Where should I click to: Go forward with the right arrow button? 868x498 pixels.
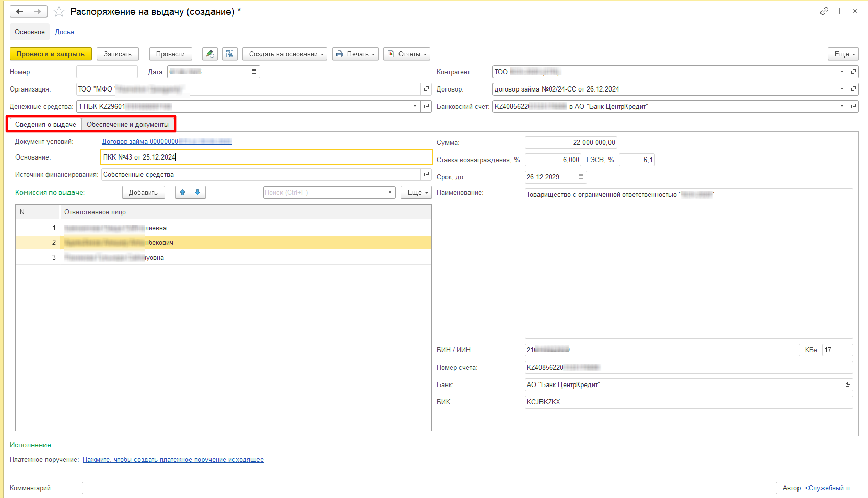coord(38,11)
